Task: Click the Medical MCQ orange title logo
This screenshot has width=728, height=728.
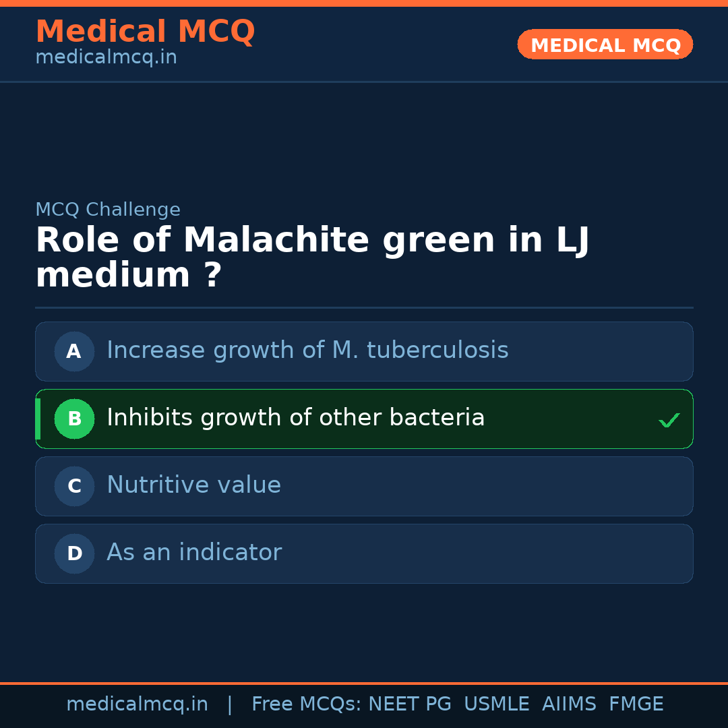Action: click(x=145, y=32)
